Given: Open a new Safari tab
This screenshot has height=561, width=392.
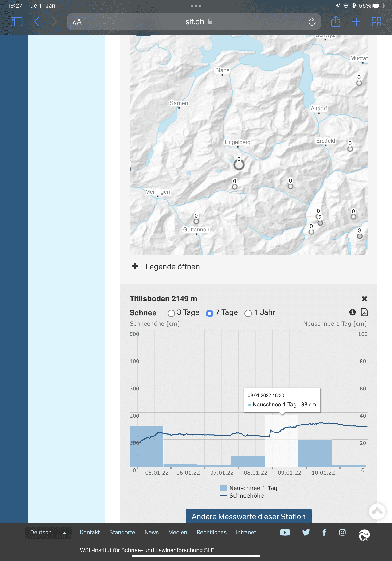Looking at the screenshot, I should click(x=356, y=22).
